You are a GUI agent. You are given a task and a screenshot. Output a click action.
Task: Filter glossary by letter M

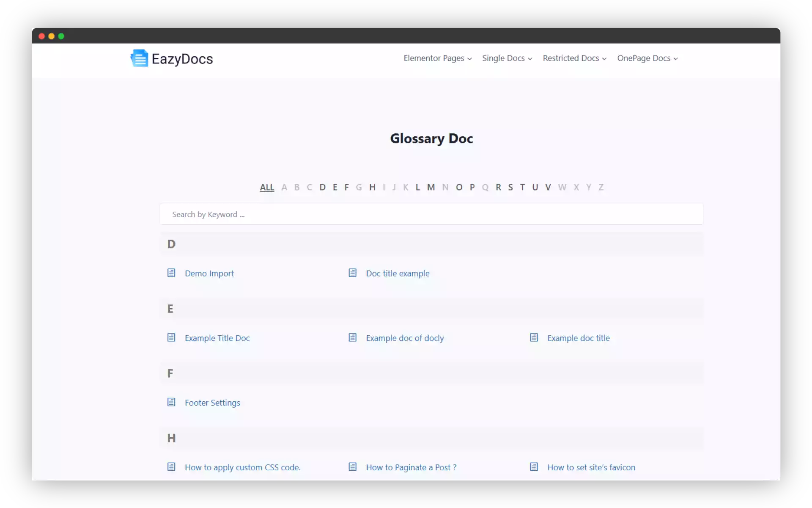[431, 187]
